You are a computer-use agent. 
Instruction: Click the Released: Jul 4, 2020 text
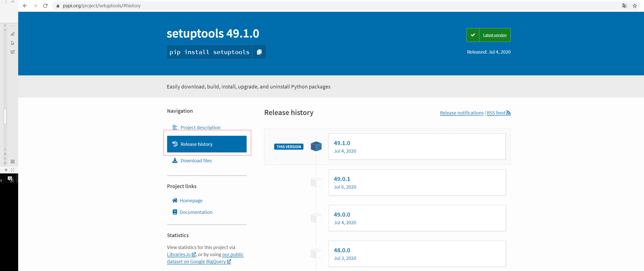(489, 52)
